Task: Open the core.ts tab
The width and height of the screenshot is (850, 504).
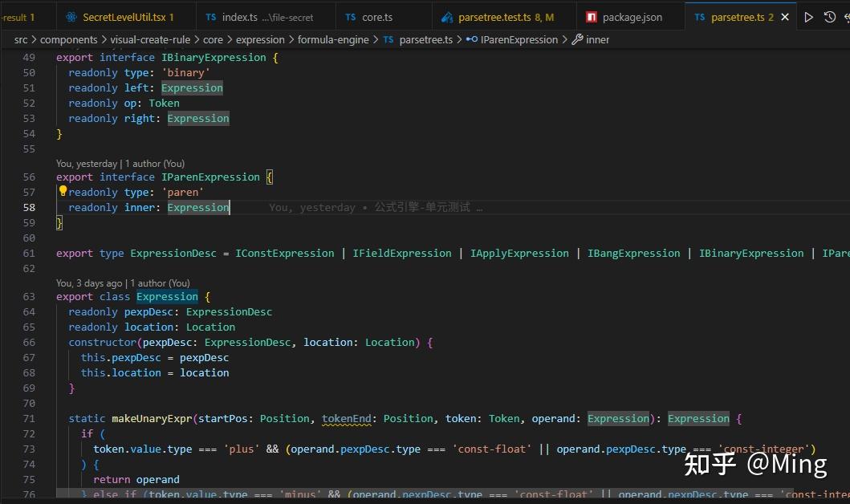Action: pyautogui.click(x=376, y=17)
